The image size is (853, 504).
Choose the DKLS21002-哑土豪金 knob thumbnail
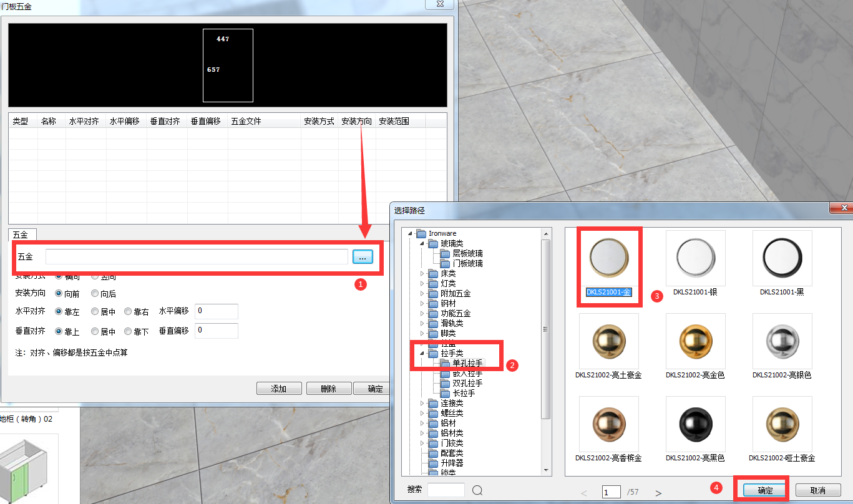782,425
